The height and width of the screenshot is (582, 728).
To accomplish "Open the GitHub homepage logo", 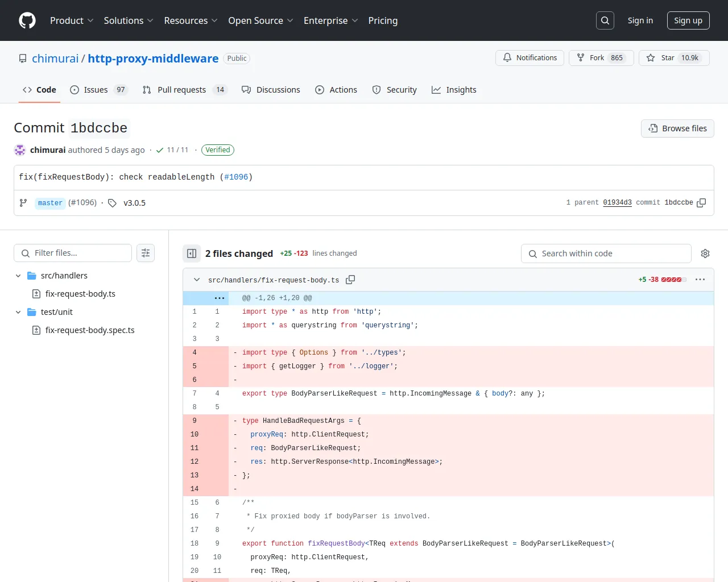I will pyautogui.click(x=27, y=20).
